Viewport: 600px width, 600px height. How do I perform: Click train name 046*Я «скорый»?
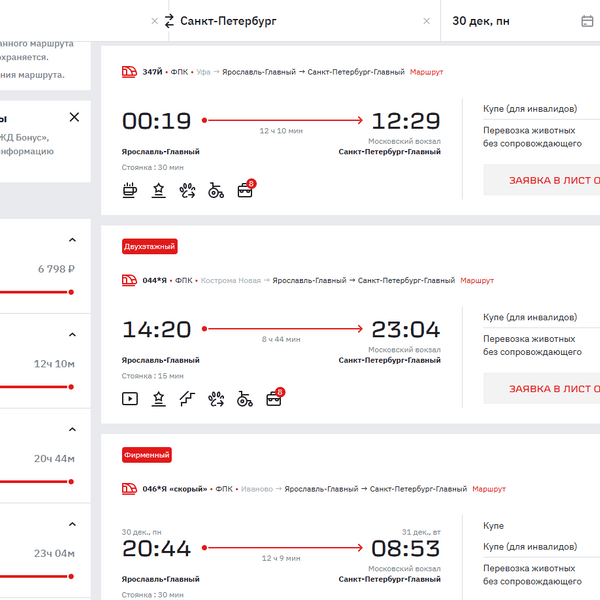coord(175,489)
